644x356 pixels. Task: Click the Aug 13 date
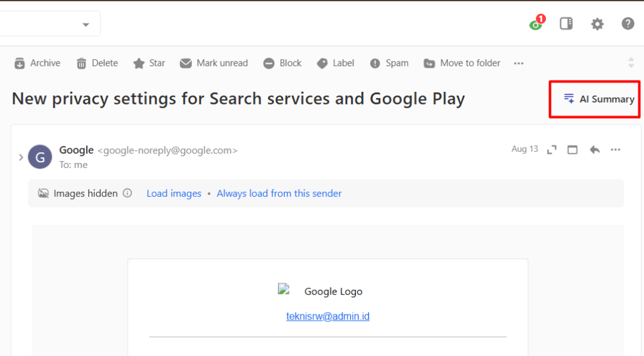(x=525, y=149)
